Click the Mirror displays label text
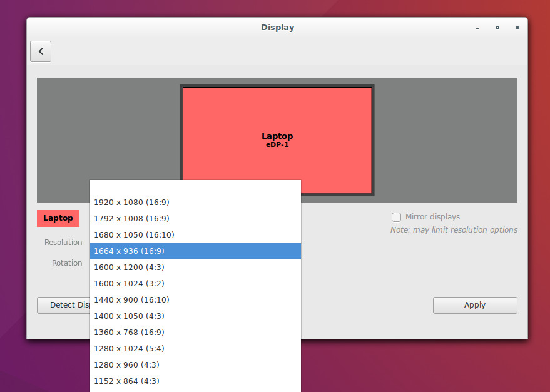Screen dimensions: 550x392 [x=432, y=217]
